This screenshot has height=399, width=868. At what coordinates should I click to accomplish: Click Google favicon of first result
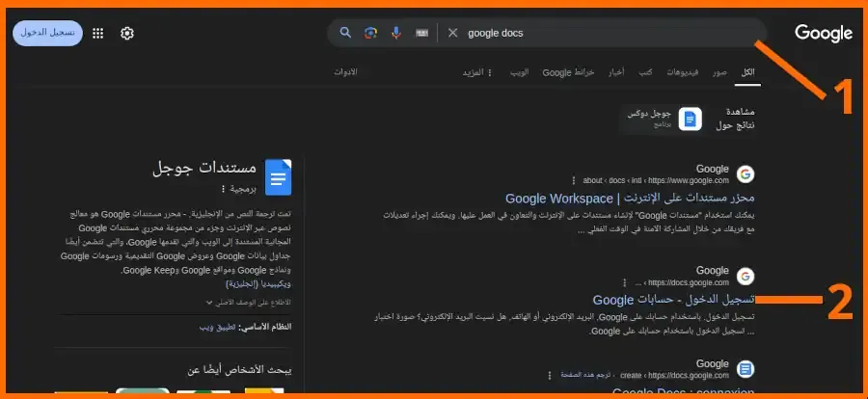(746, 174)
